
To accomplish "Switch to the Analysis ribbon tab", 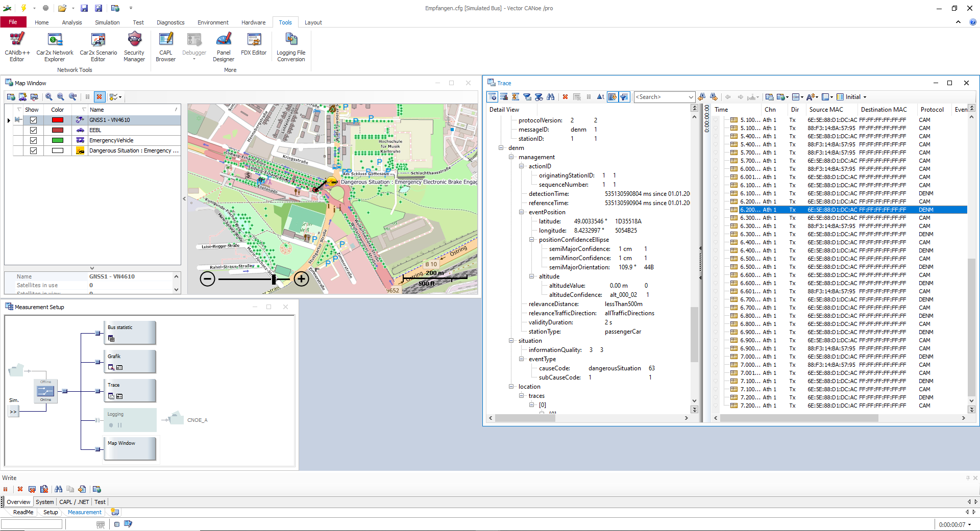I will (71, 22).
